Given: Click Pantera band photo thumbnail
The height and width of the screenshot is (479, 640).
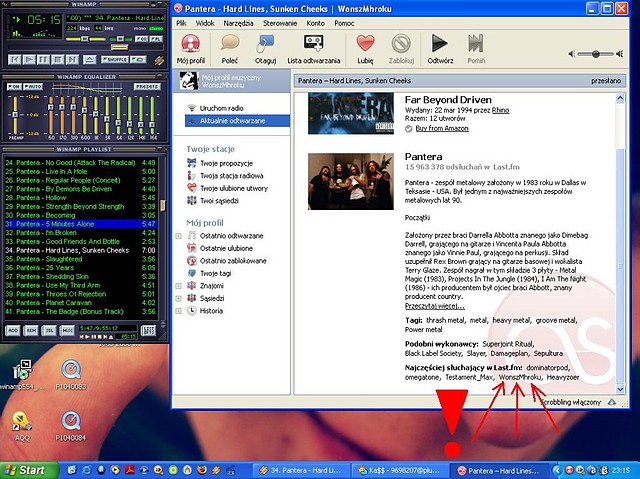Looking at the screenshot, I should pos(351,182).
